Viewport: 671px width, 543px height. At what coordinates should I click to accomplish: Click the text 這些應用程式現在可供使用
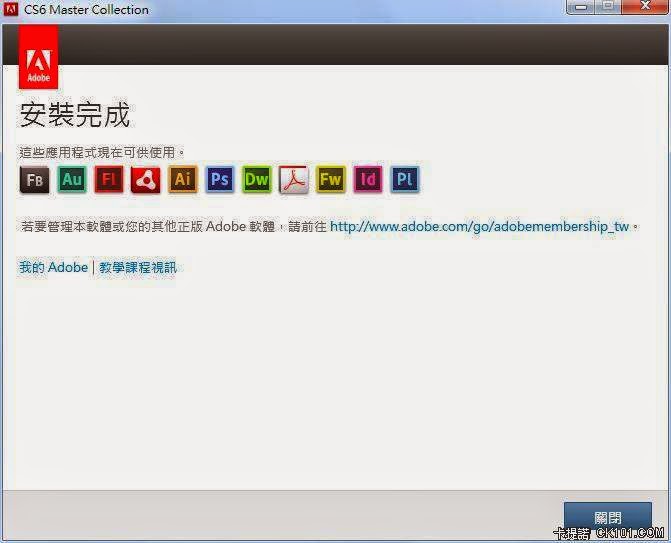[102, 152]
